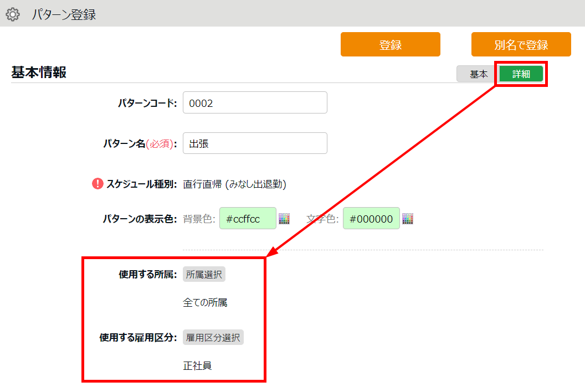Focus the パターン名 field containing 出張
Image resolution: width=585 pixels, height=392 pixels.
pyautogui.click(x=255, y=143)
